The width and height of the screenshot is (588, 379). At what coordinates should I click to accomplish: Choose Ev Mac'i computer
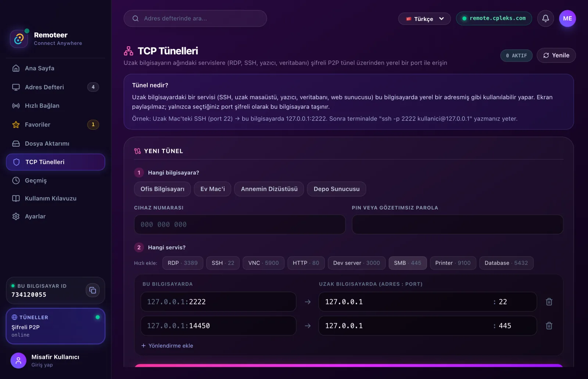point(212,189)
